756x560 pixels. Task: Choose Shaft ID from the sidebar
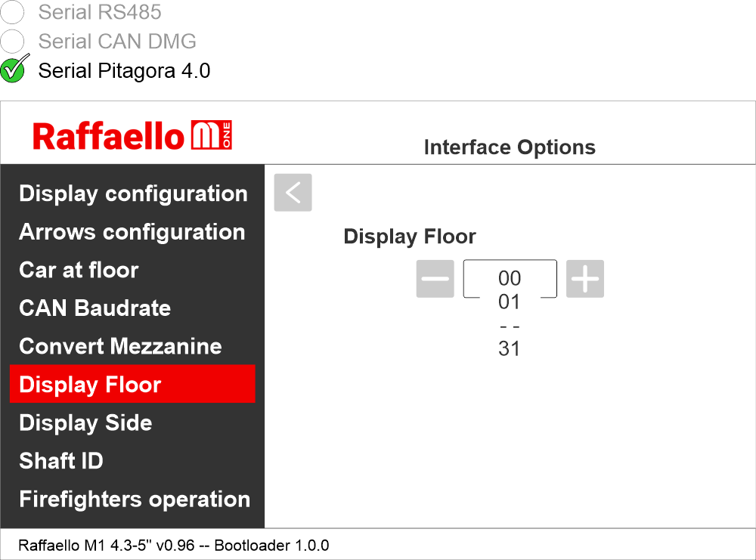click(x=61, y=461)
